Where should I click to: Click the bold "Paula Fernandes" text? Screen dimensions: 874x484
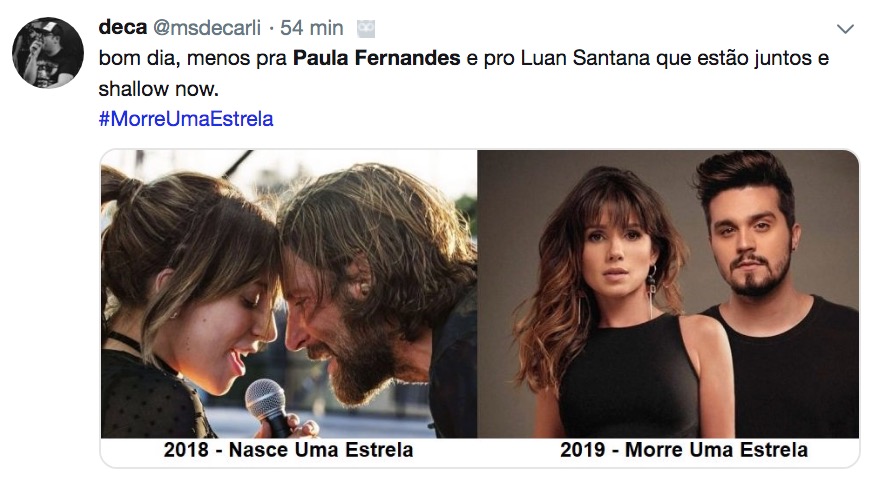[377, 59]
